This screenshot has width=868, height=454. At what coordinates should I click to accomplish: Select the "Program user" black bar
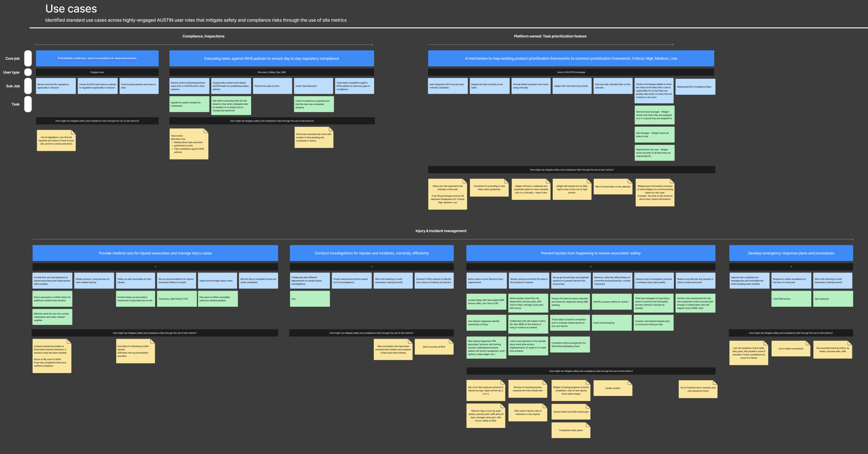click(x=97, y=72)
